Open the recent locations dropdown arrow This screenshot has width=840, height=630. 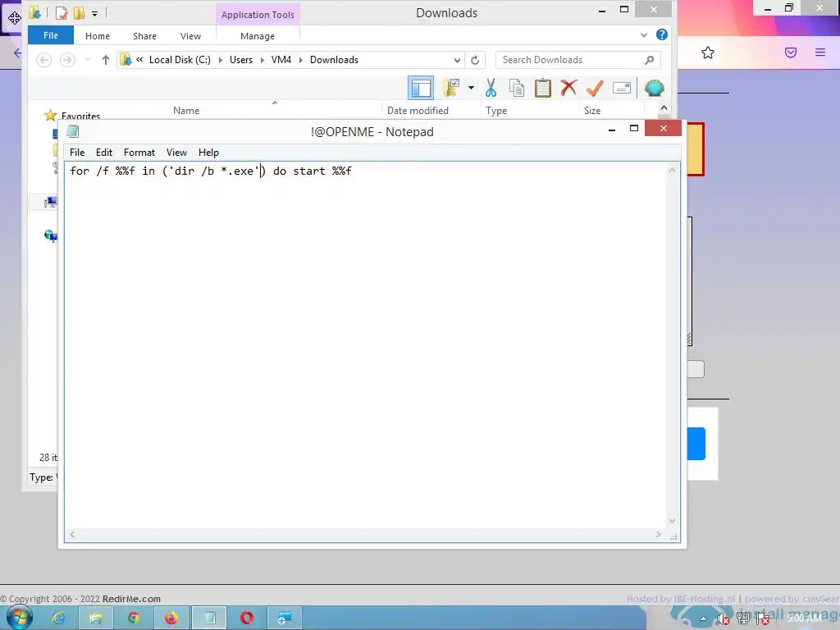click(87, 60)
